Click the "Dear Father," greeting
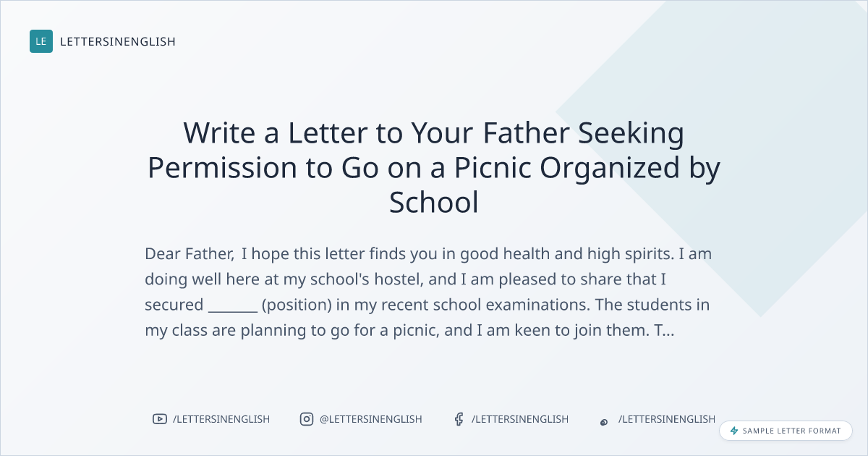 190,254
